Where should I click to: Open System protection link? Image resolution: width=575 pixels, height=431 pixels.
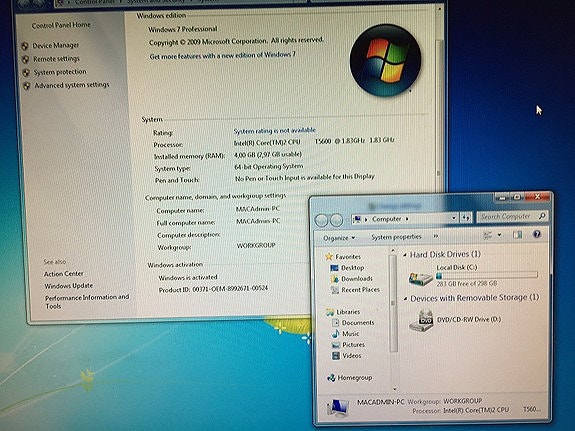pos(60,72)
